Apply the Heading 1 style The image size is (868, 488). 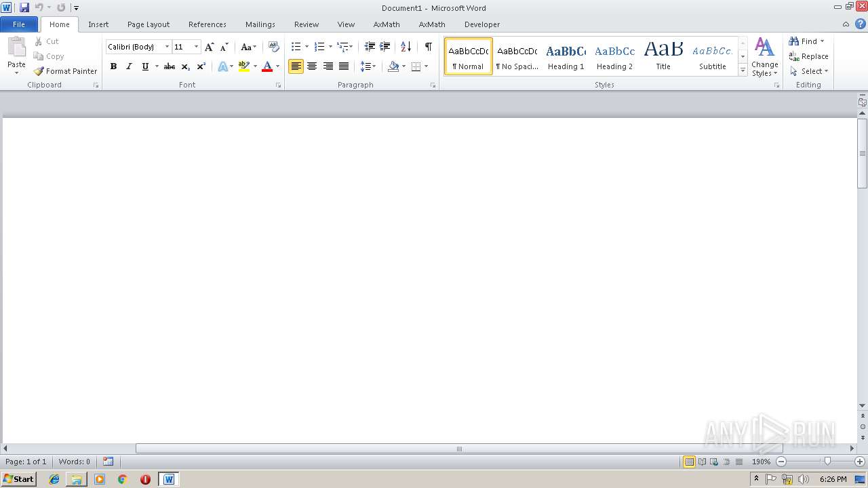tap(566, 56)
